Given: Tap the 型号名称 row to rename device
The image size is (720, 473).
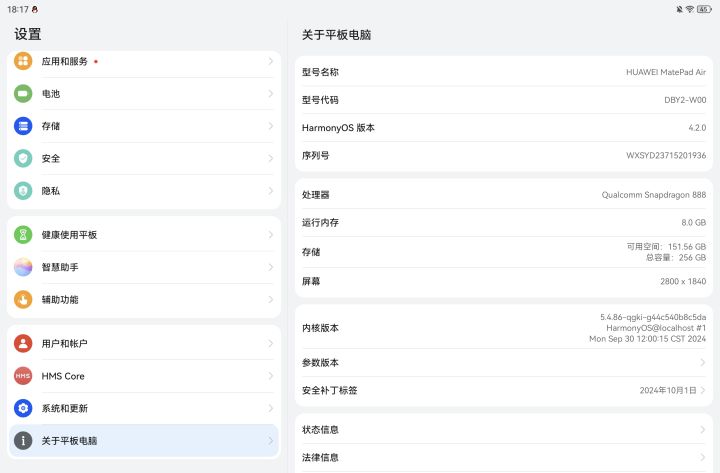Looking at the screenshot, I should tap(504, 72).
